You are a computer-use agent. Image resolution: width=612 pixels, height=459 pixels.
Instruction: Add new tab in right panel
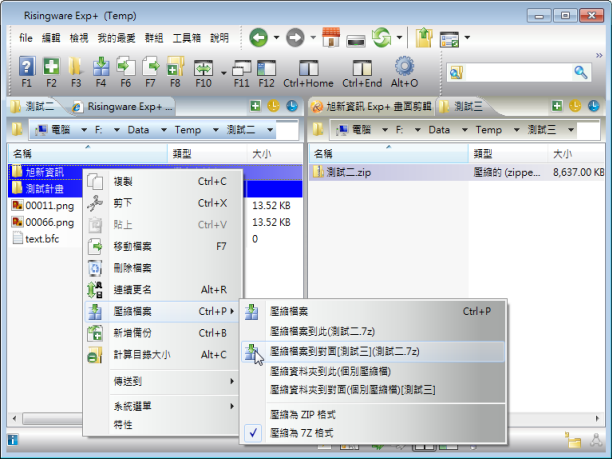[557, 106]
